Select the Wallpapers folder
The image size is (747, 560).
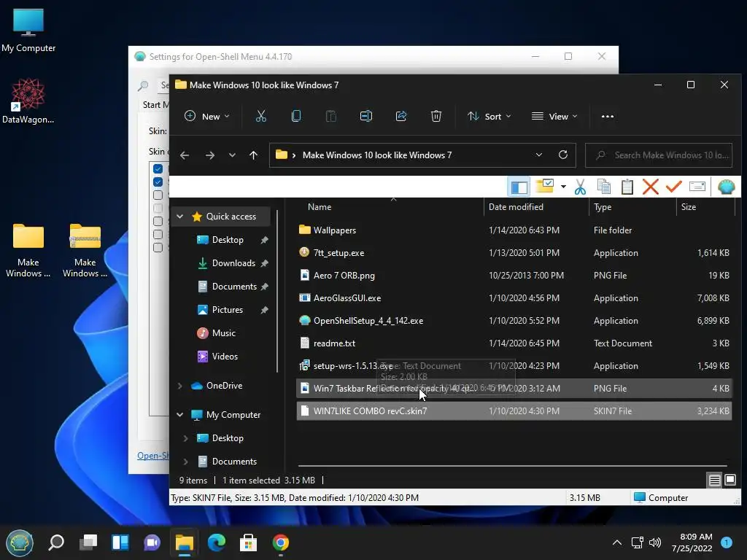click(x=514, y=230)
